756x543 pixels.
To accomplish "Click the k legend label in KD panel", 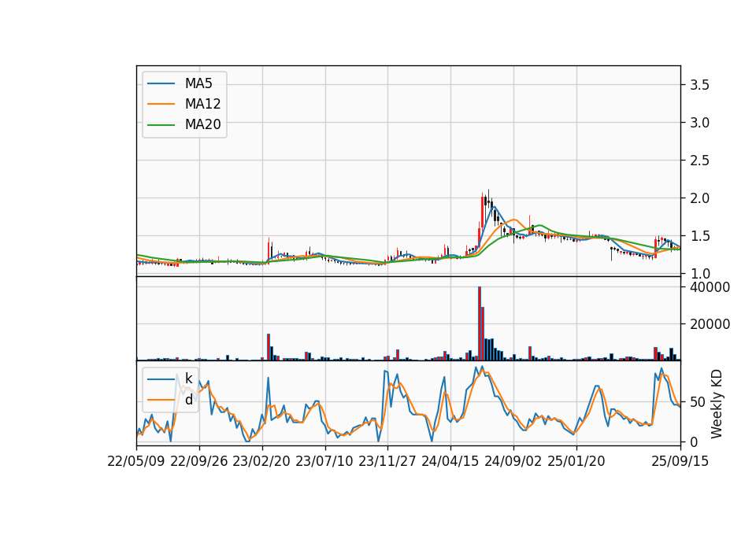I will 188,379.
